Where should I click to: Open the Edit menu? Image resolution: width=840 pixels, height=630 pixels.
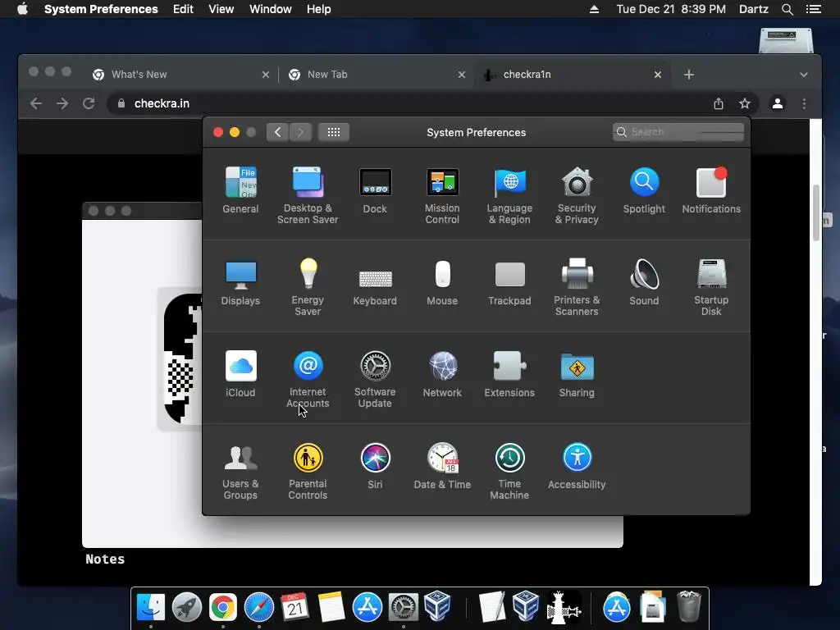(183, 9)
